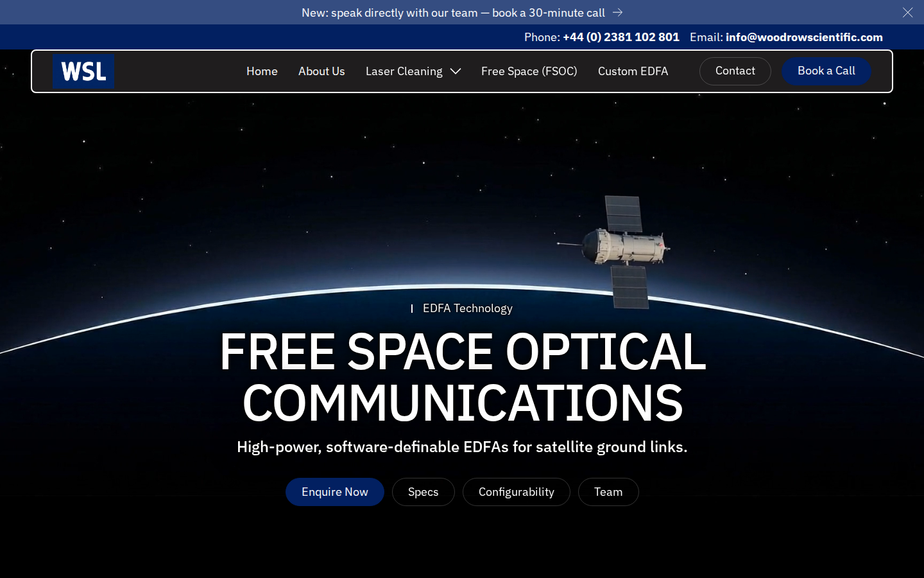Open the About Us page
Viewport: 924px width, 578px height.
point(321,71)
